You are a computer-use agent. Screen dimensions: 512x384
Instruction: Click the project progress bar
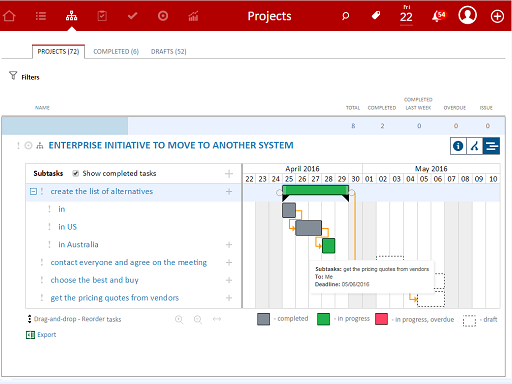point(65,126)
